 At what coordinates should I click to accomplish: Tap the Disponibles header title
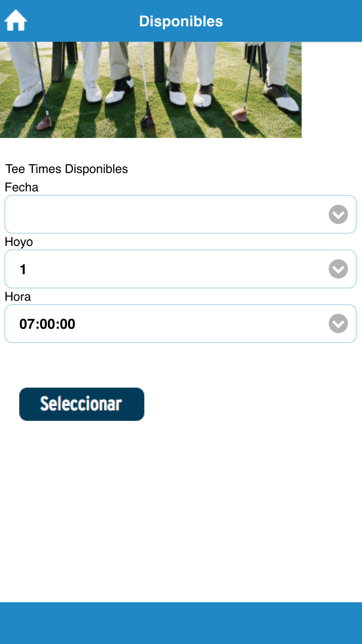(181, 21)
